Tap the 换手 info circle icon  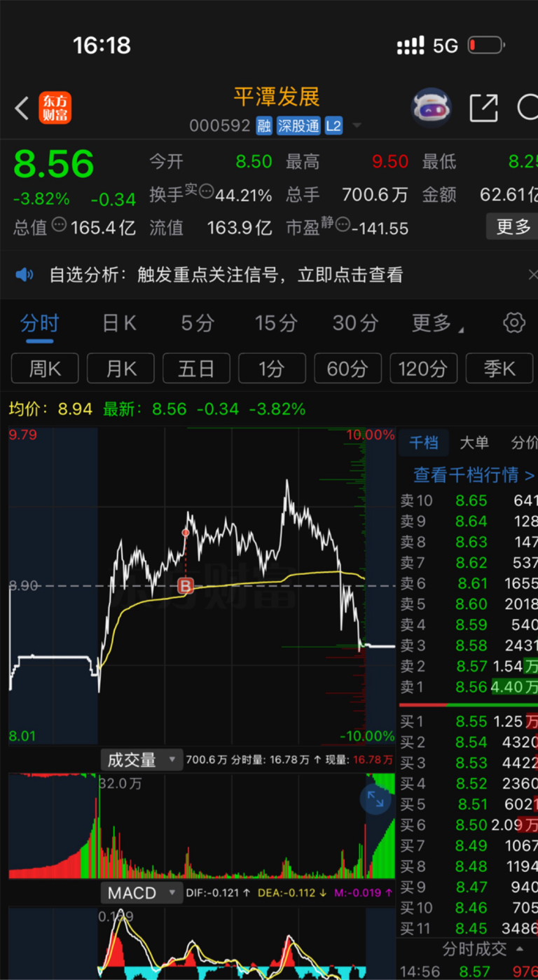(x=206, y=191)
